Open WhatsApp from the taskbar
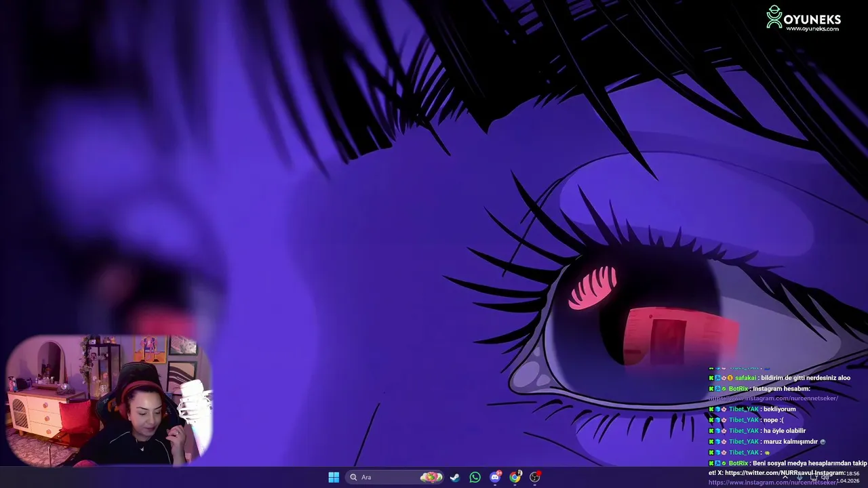 point(475,477)
